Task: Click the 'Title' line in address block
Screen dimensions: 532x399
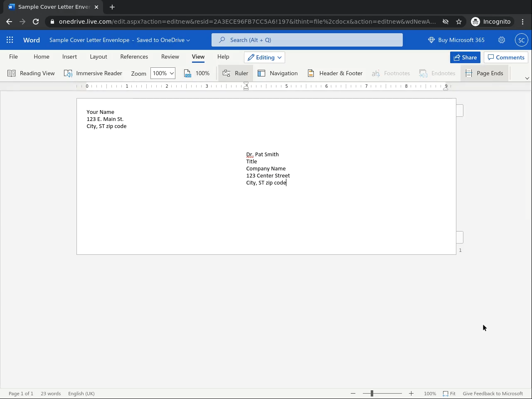Action: (251, 162)
